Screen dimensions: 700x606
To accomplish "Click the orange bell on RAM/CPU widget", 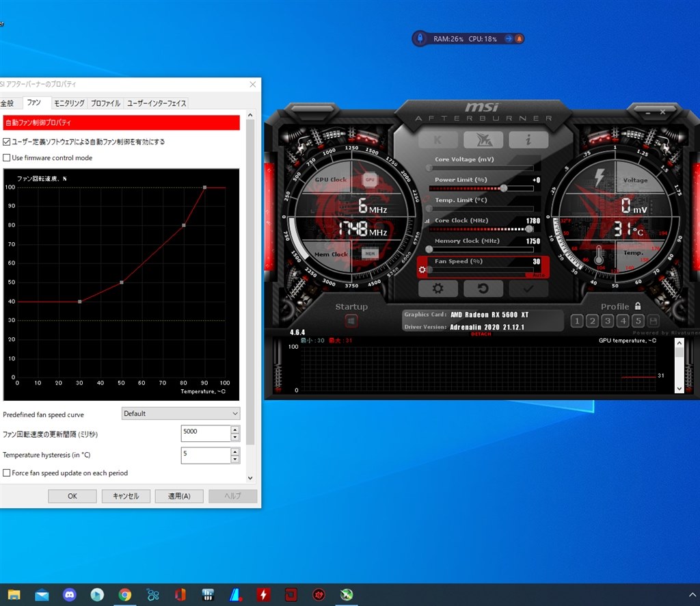I will pyautogui.click(x=519, y=39).
